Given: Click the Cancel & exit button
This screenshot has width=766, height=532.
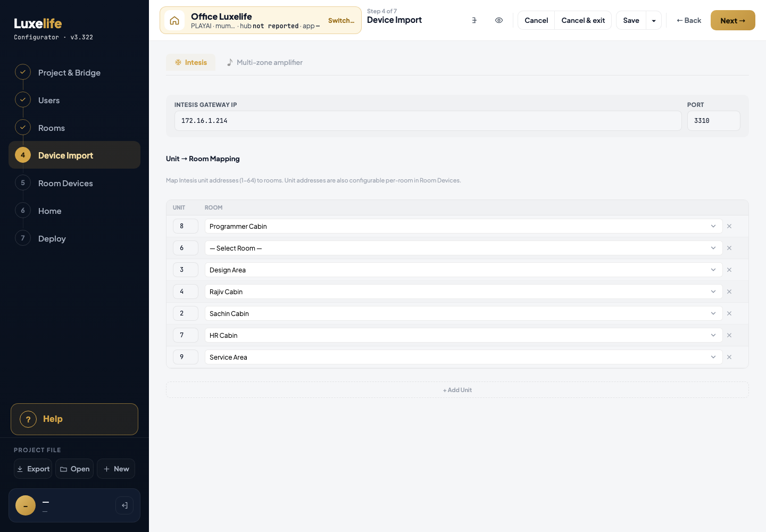Looking at the screenshot, I should click(x=583, y=20).
